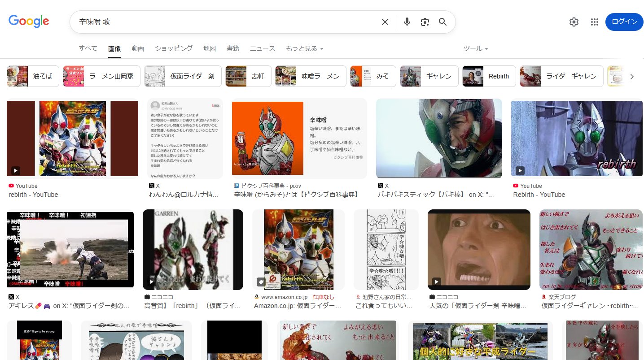Select the 画像 tab
The height and width of the screenshot is (360, 644).
(114, 49)
